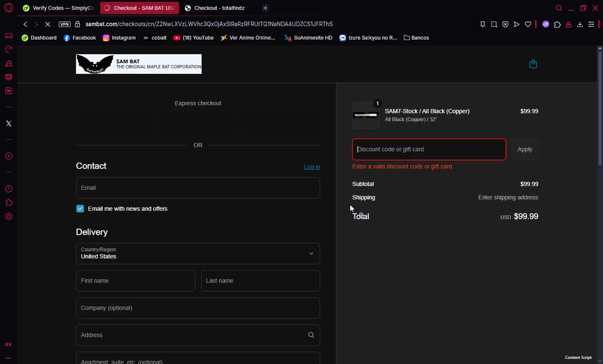Go forward with the browser forward arrow
The width and height of the screenshot is (603, 364).
(36, 24)
